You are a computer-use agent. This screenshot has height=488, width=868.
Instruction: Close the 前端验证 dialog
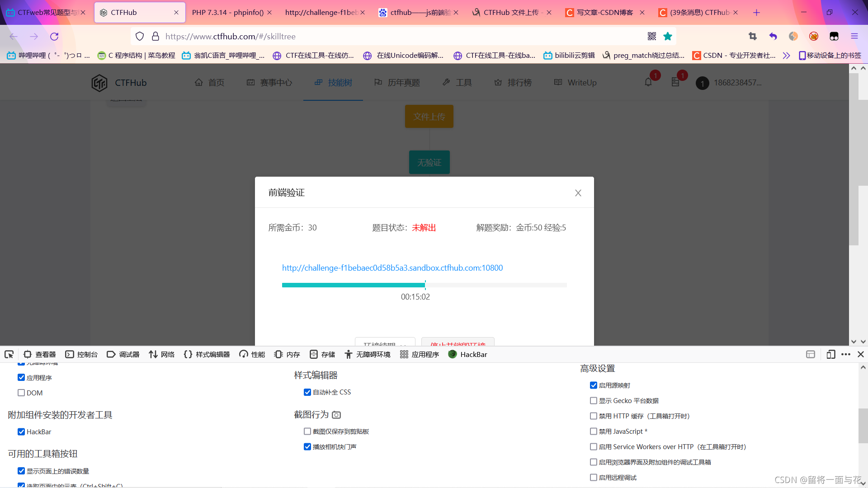coord(578,193)
